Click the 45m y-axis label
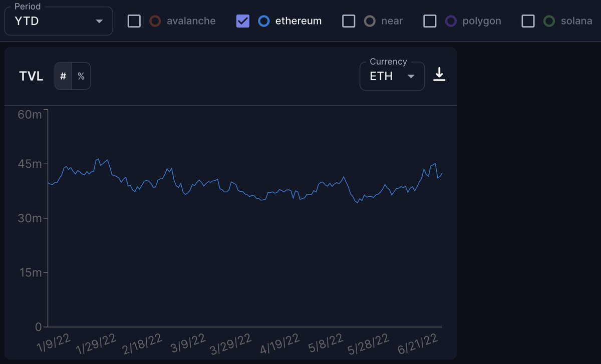Viewport: 601px width, 364px height. pos(30,164)
